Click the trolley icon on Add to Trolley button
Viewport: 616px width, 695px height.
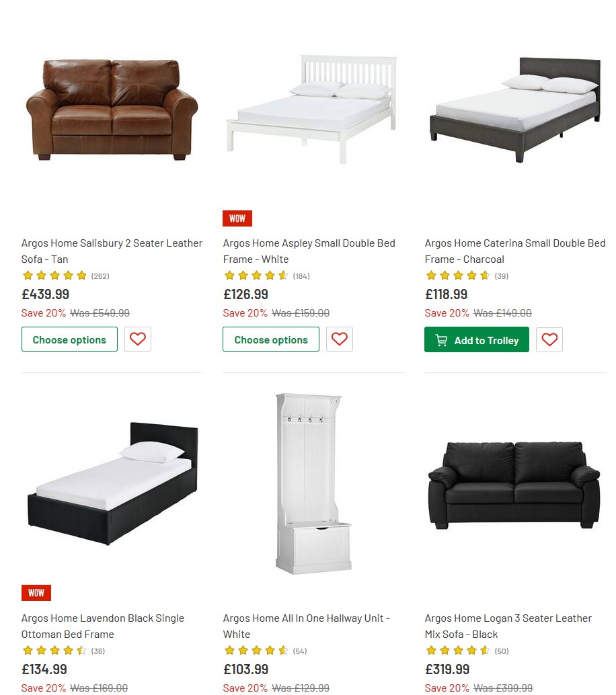point(441,340)
